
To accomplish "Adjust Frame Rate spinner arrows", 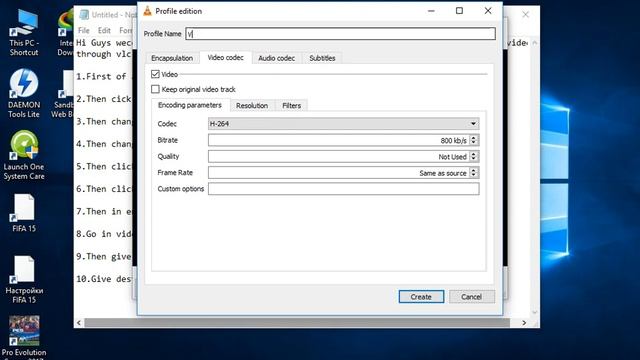I will click(x=473, y=173).
